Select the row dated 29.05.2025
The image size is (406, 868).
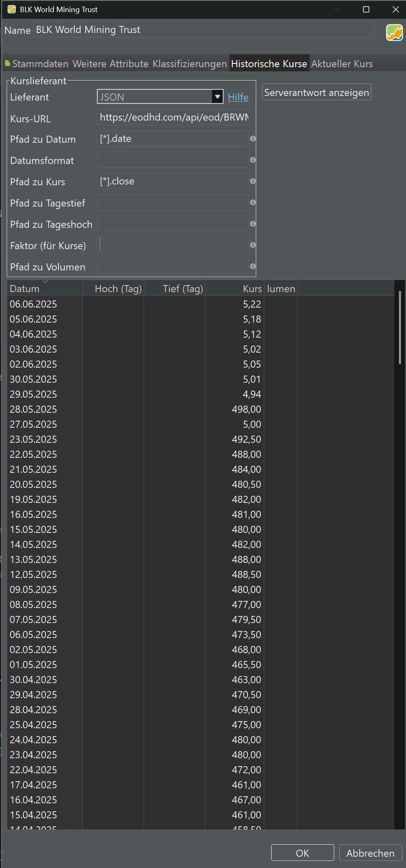tap(201, 394)
